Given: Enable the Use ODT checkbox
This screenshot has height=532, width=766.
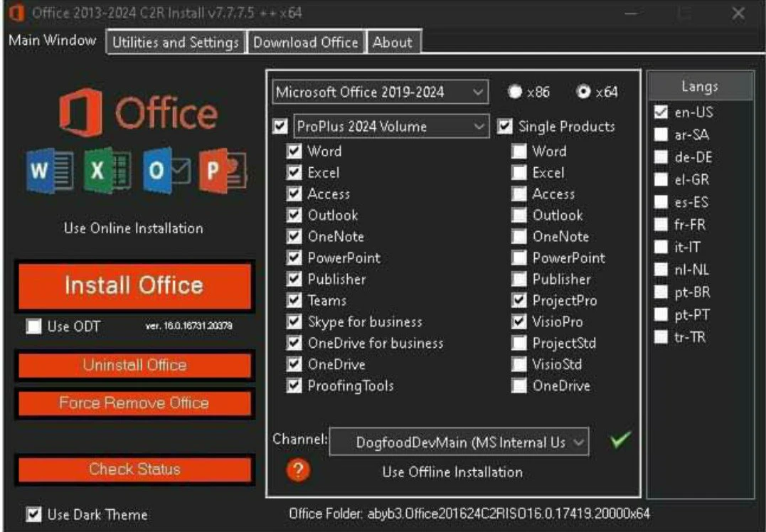Looking at the screenshot, I should pyautogui.click(x=33, y=326).
